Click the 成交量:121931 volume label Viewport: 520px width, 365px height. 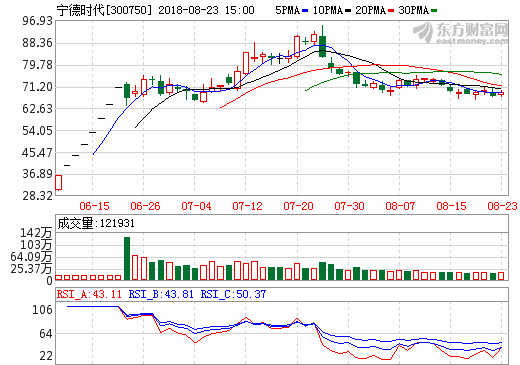coord(96,223)
